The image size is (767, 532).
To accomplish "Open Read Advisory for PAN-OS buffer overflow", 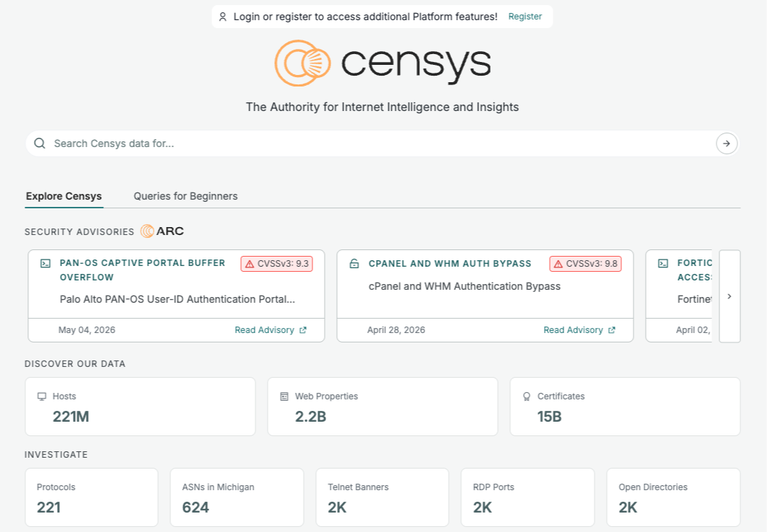I will 271,330.
